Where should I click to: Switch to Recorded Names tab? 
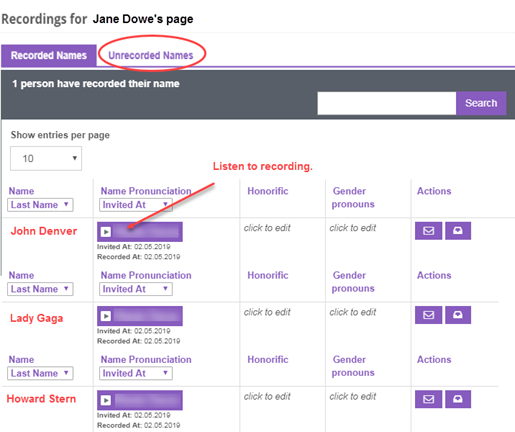click(x=49, y=55)
